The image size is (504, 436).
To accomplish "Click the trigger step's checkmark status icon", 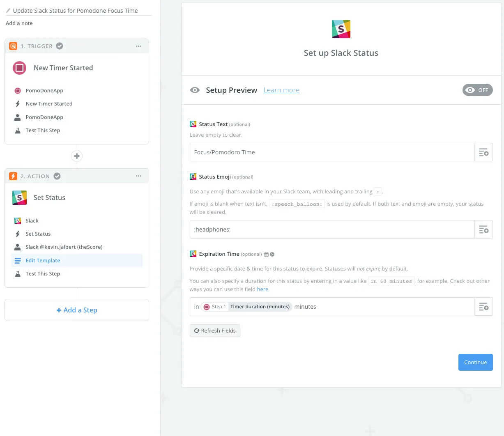I will (x=60, y=46).
